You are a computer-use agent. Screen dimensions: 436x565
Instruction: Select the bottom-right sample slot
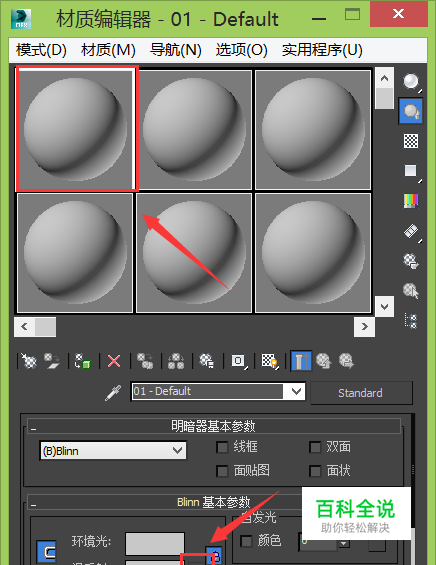pyautogui.click(x=313, y=253)
